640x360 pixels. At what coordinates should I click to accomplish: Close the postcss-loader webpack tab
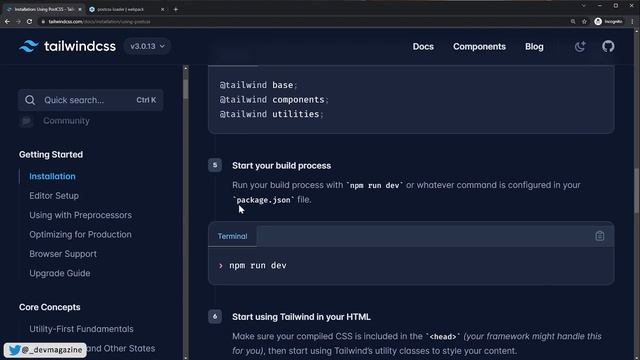click(x=162, y=9)
